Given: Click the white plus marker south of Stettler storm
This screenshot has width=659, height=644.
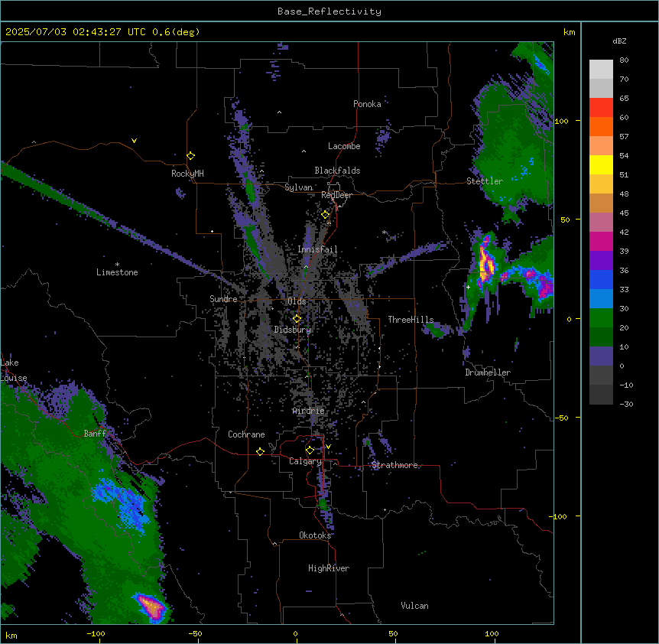Looking at the screenshot, I should point(468,287).
